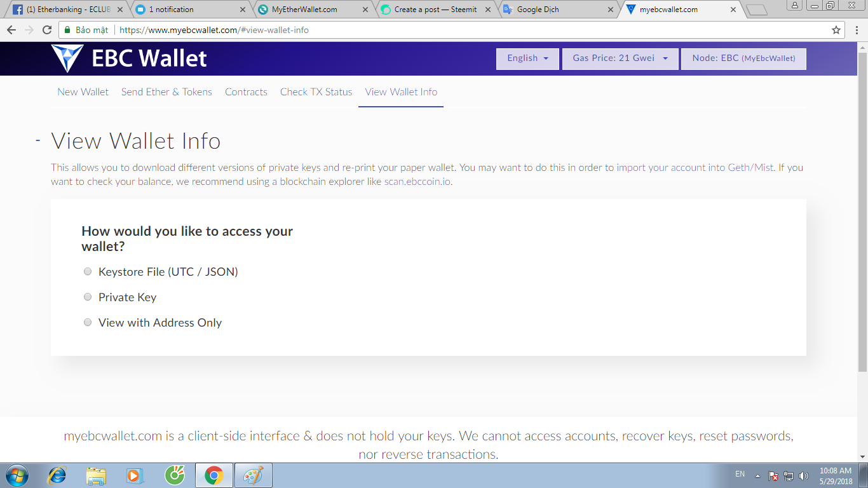This screenshot has height=488, width=868.
Task: Click the network tray icon
Action: pos(789,476)
